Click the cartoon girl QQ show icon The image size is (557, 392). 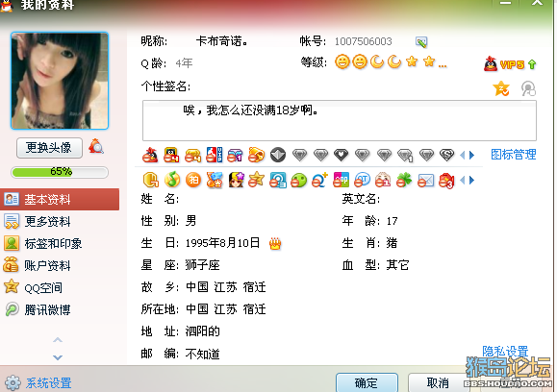click(237, 181)
